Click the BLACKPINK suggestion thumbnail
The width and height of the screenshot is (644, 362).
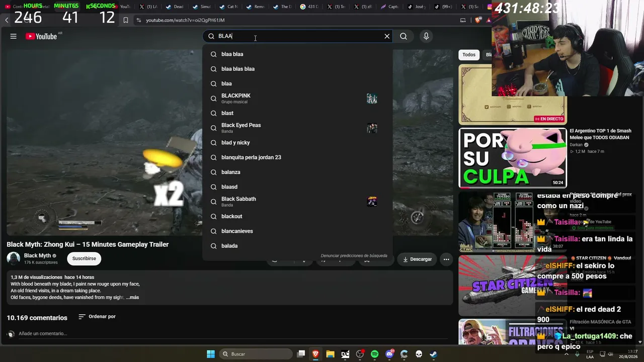point(372,99)
